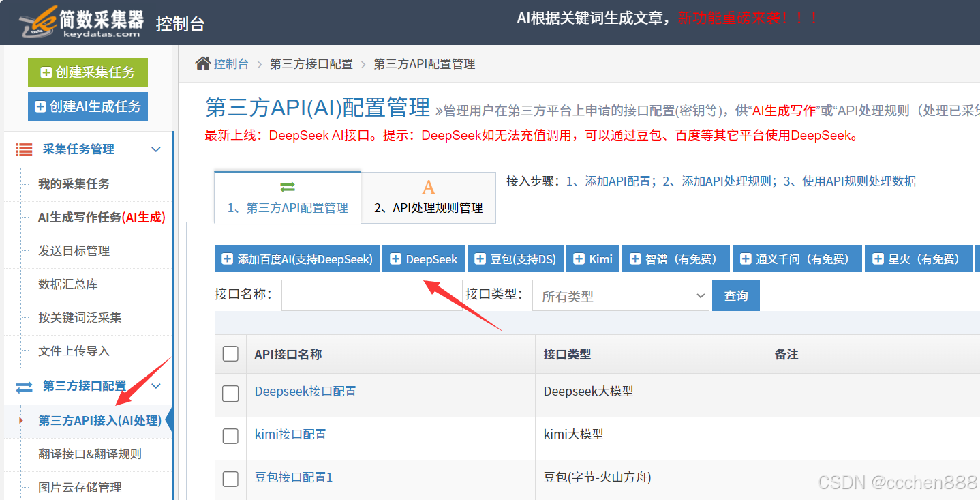980x500 pixels.
Task: Open the Deepseek接口配置 link
Action: click(x=305, y=392)
